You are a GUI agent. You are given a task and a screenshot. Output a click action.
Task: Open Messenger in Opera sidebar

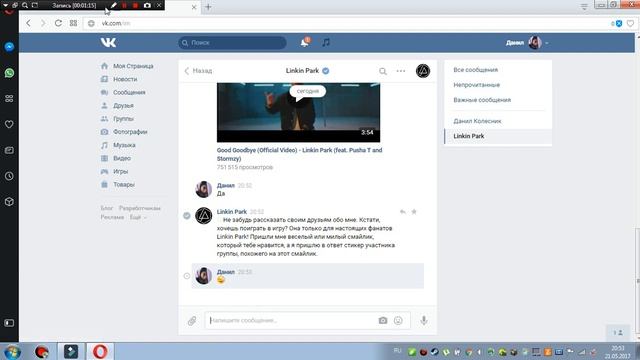[9, 47]
